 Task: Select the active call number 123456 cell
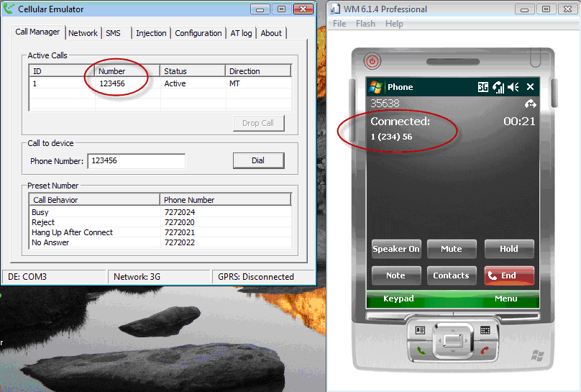[112, 83]
